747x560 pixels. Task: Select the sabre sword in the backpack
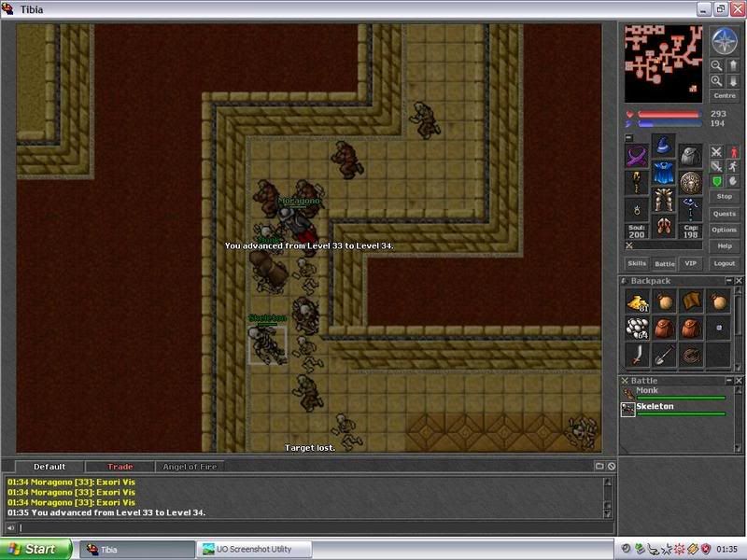[x=638, y=355]
